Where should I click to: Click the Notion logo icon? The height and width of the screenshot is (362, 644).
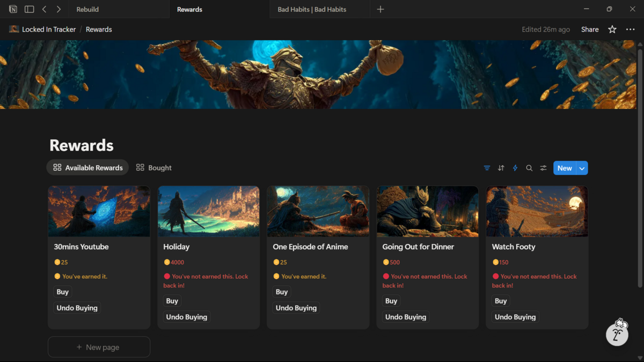[13, 9]
